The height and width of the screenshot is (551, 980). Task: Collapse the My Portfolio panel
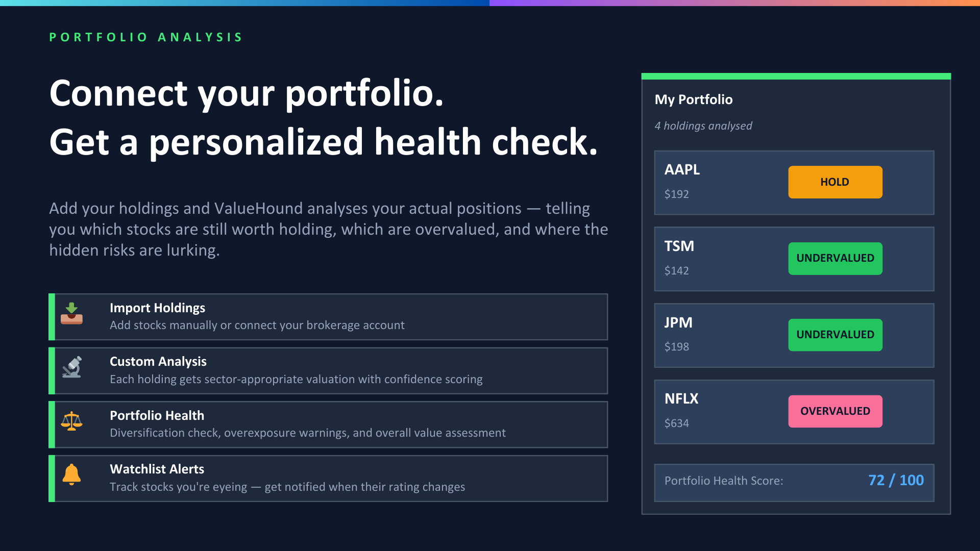click(694, 99)
